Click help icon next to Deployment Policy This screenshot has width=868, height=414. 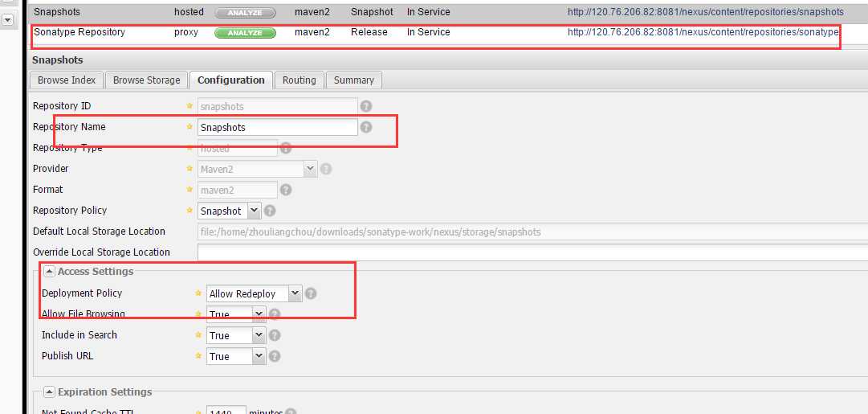tap(311, 293)
